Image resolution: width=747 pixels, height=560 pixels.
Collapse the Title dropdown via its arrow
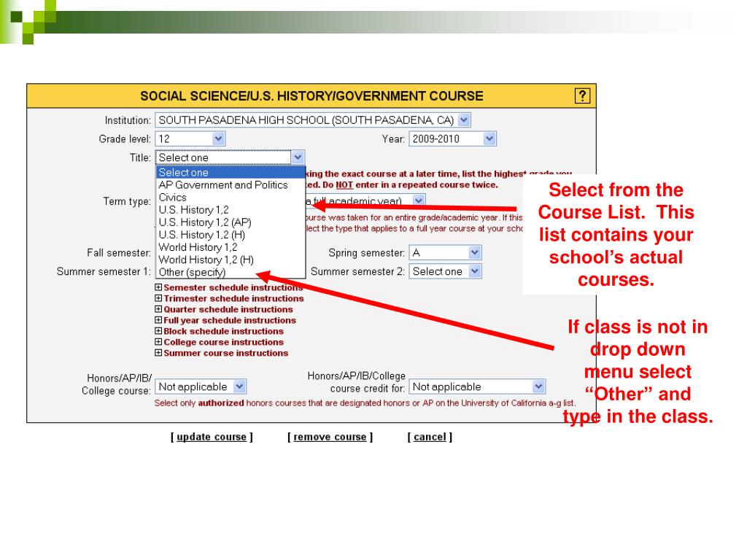pos(298,157)
